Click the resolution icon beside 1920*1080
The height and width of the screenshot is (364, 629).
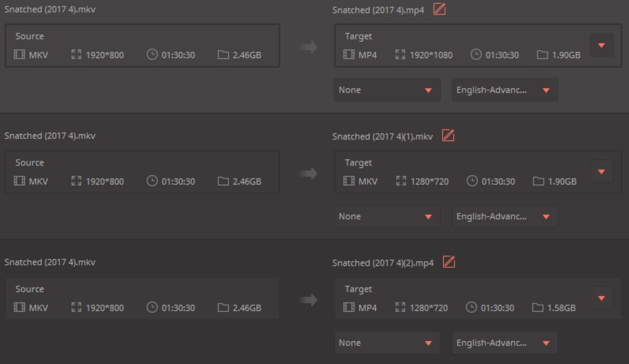point(400,55)
